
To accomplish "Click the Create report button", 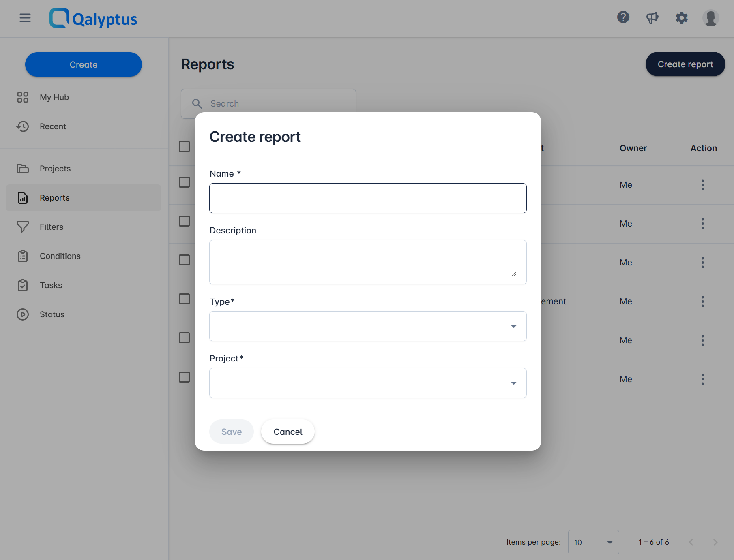I will click(x=685, y=64).
